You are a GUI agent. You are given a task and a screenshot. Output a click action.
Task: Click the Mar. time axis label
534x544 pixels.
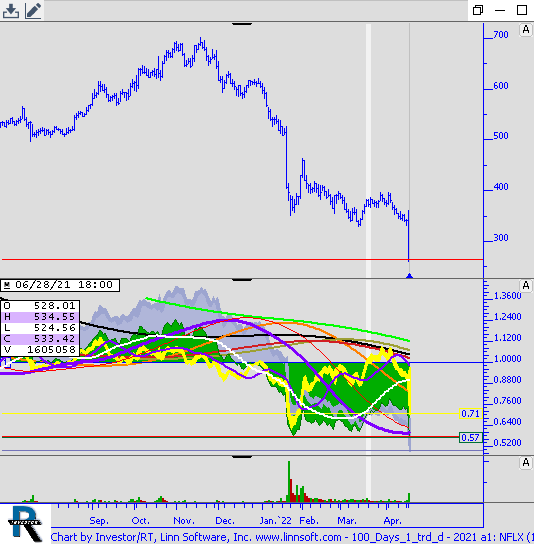click(347, 521)
